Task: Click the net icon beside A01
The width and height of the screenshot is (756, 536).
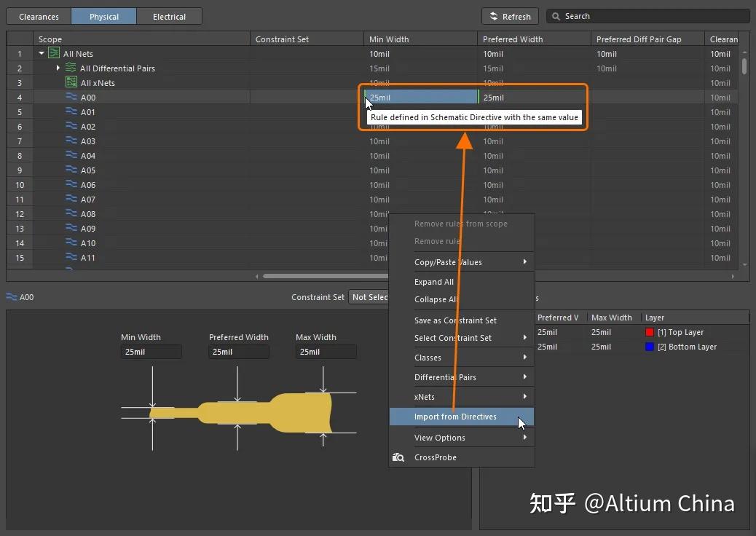Action: click(71, 111)
